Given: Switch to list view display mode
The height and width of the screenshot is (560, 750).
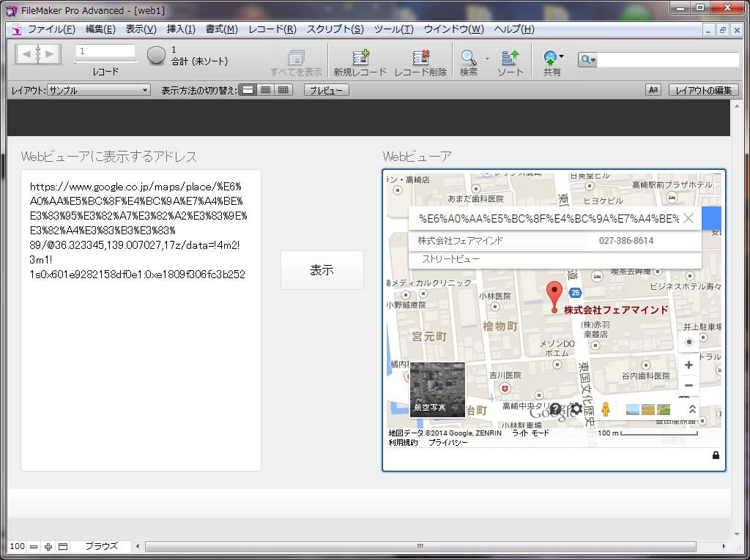Looking at the screenshot, I should (266, 90).
